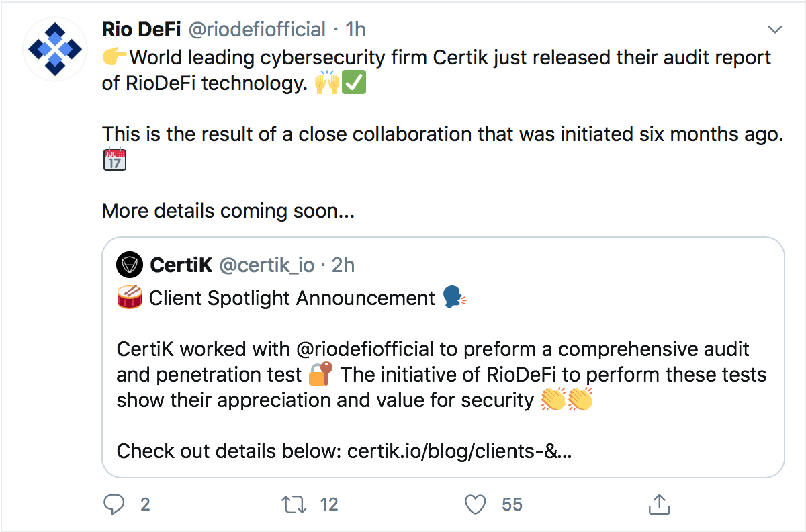Open the certik.io/blog/clients-&… link
Viewport: 806px width, 532px height.
tap(459, 451)
